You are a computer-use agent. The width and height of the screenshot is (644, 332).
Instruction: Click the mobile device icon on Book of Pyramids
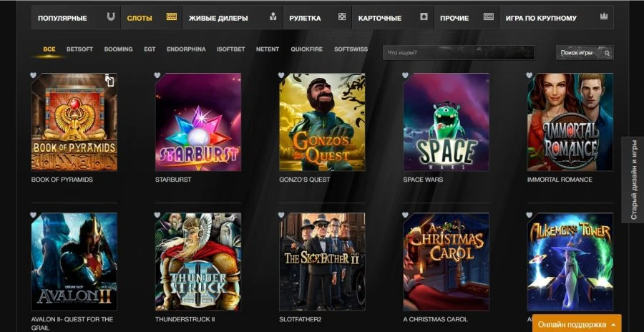[x=109, y=81]
